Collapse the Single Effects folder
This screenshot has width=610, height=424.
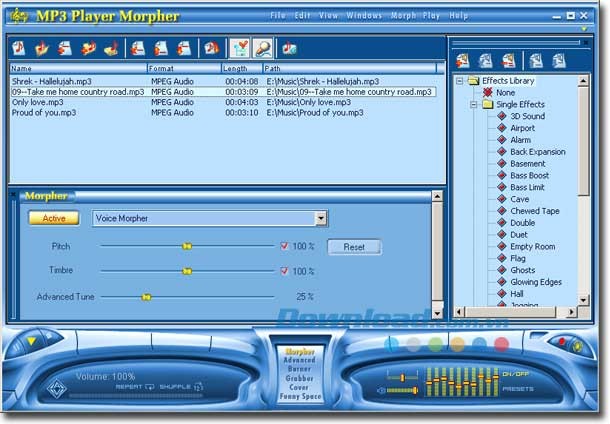click(x=473, y=104)
